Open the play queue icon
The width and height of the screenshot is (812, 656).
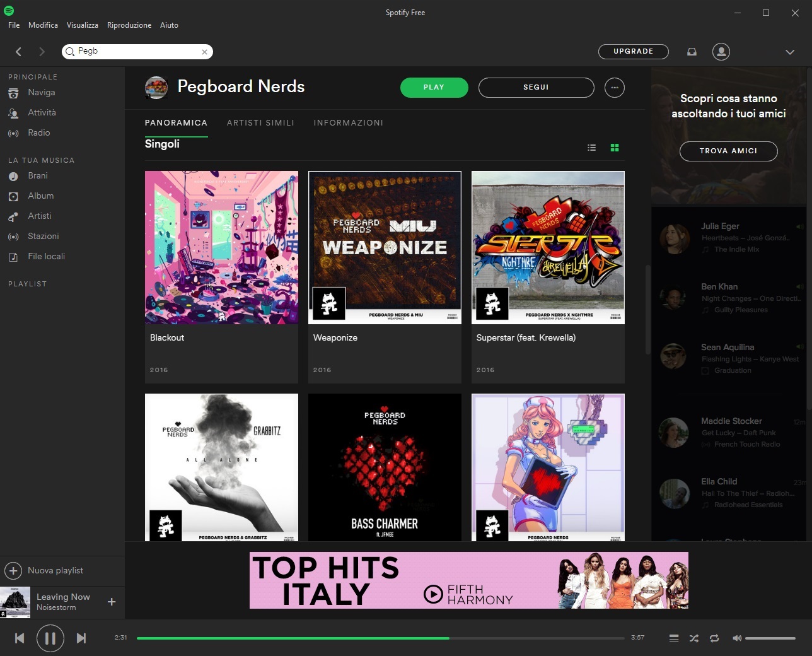coord(674,638)
